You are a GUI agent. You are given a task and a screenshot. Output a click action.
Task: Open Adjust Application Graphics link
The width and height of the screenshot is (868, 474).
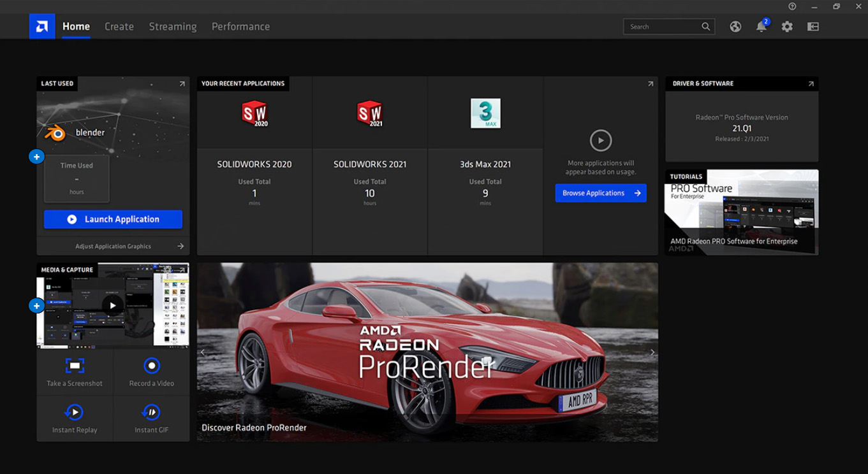113,246
